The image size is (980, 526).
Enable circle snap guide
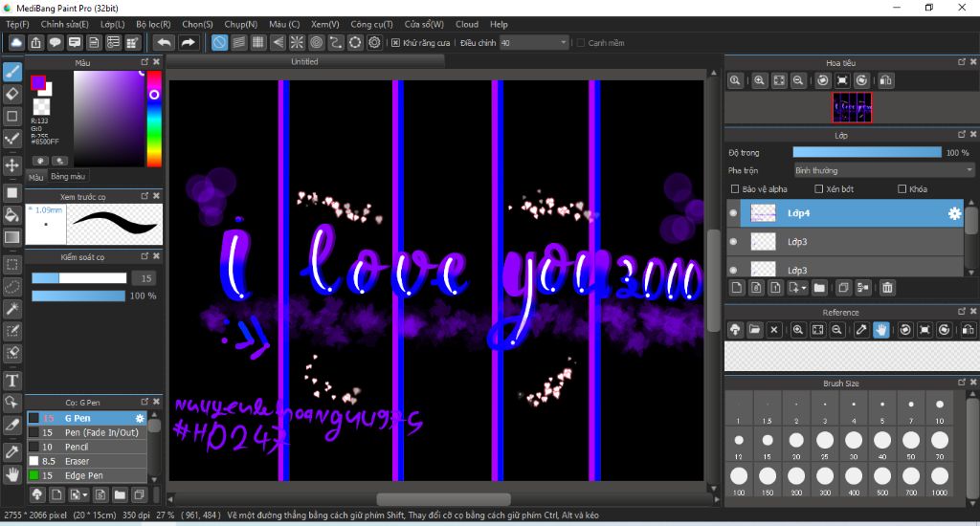316,42
